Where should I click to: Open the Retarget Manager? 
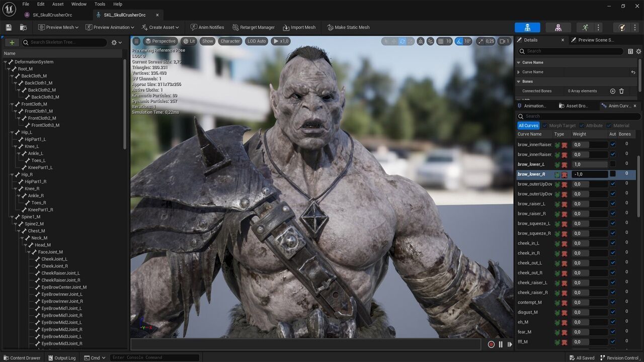pyautogui.click(x=253, y=27)
